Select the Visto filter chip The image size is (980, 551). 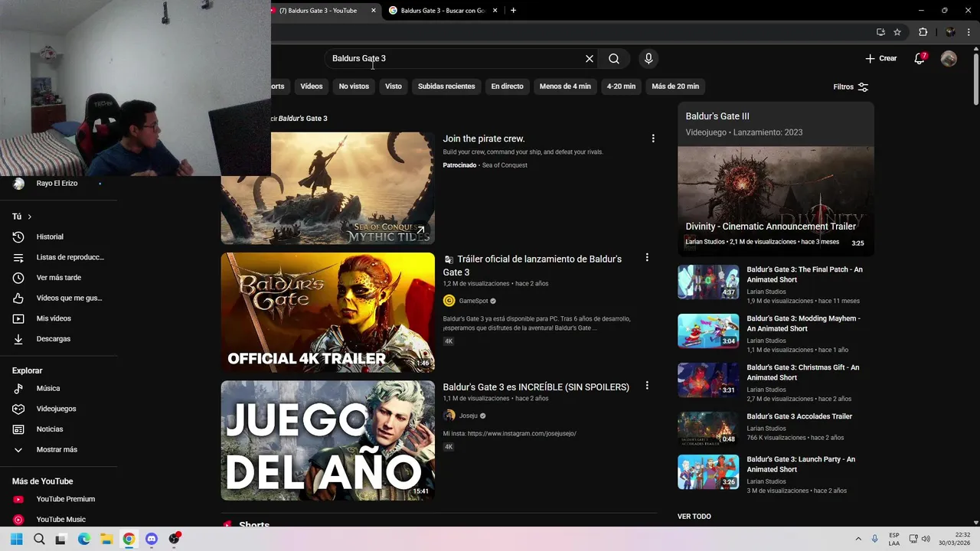click(x=394, y=86)
